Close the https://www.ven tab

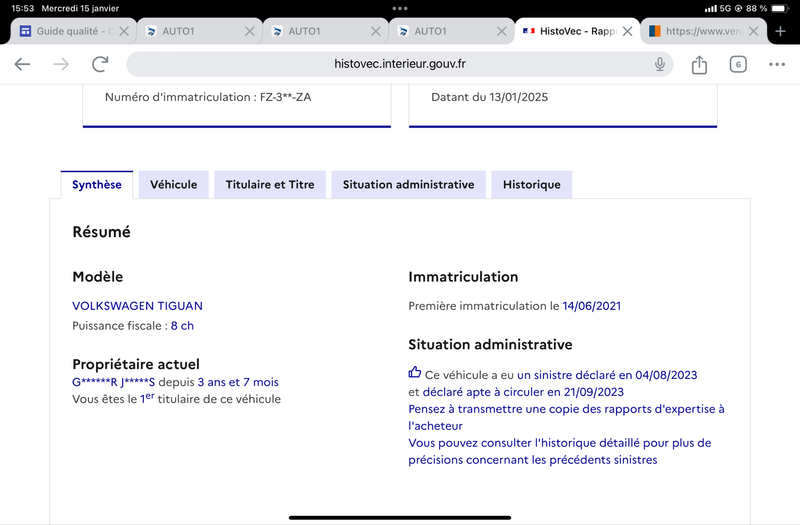pyautogui.click(x=753, y=31)
